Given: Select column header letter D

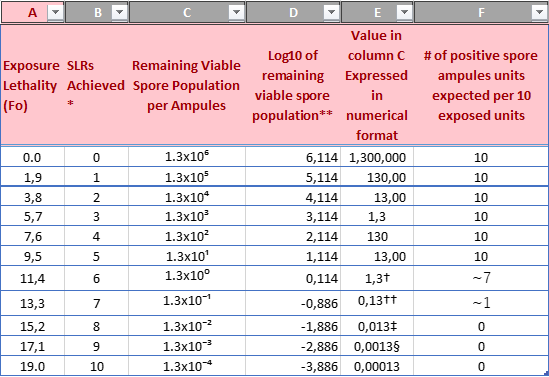Looking at the screenshot, I should pos(293,13).
